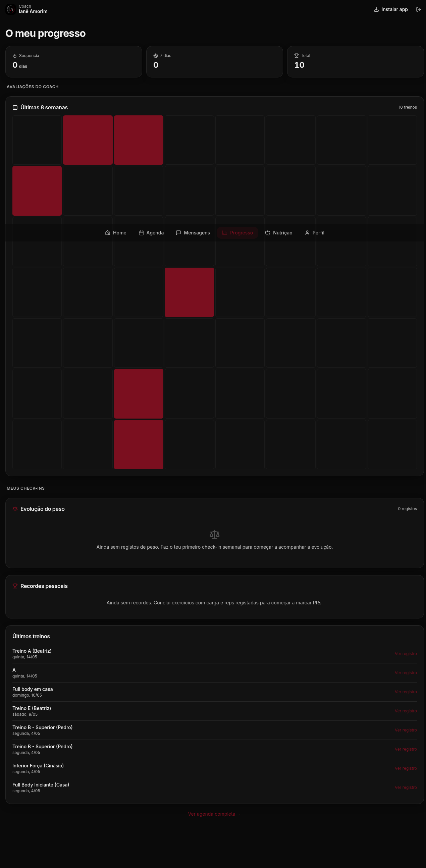
Task: Click the Últimos treinos heading
Action: pyautogui.click(x=31, y=636)
